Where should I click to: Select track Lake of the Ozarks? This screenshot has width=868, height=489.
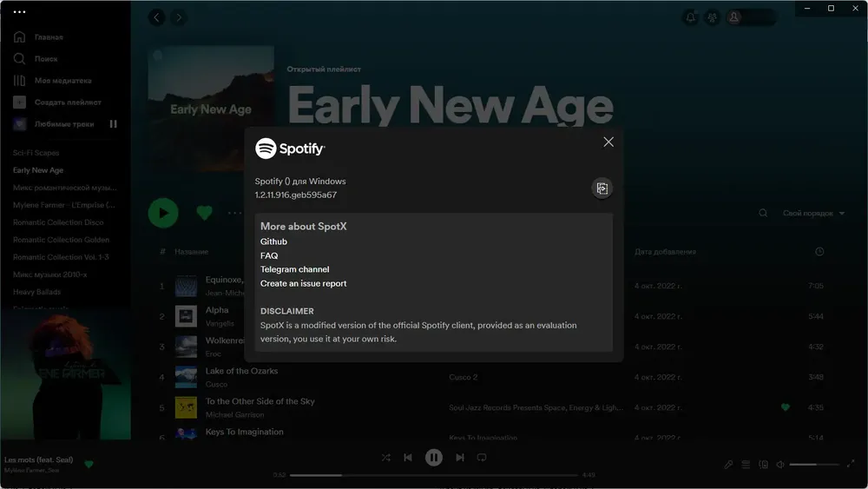click(241, 371)
